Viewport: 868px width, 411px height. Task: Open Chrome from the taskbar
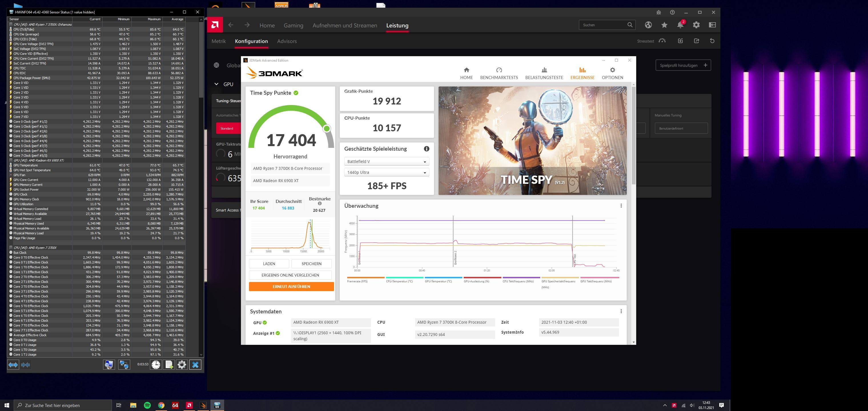161,405
